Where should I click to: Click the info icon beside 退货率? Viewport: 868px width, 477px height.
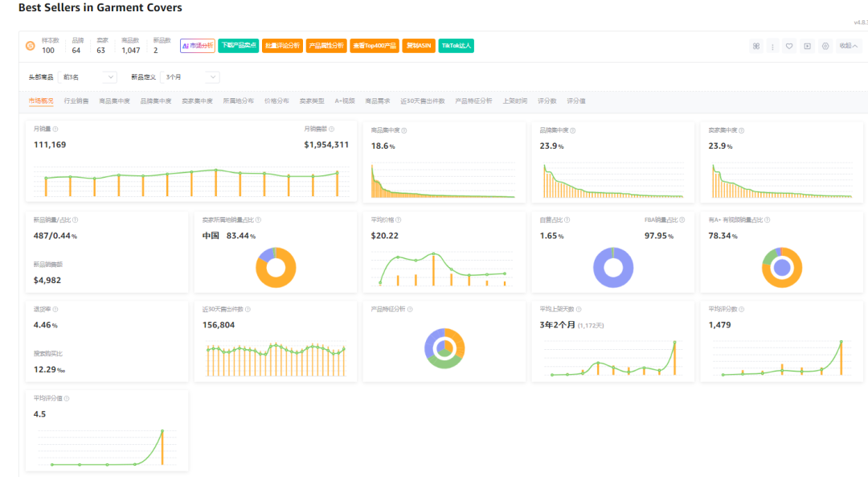(x=55, y=309)
